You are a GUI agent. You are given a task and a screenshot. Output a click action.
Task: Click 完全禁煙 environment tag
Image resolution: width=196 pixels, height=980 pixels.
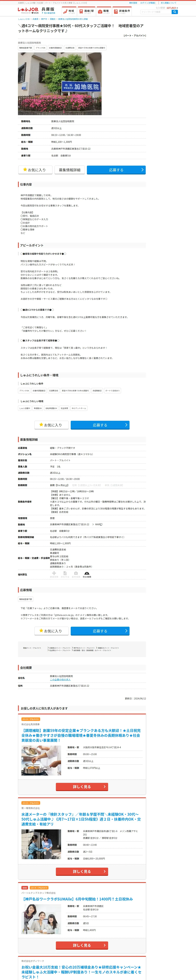click(64, 408)
